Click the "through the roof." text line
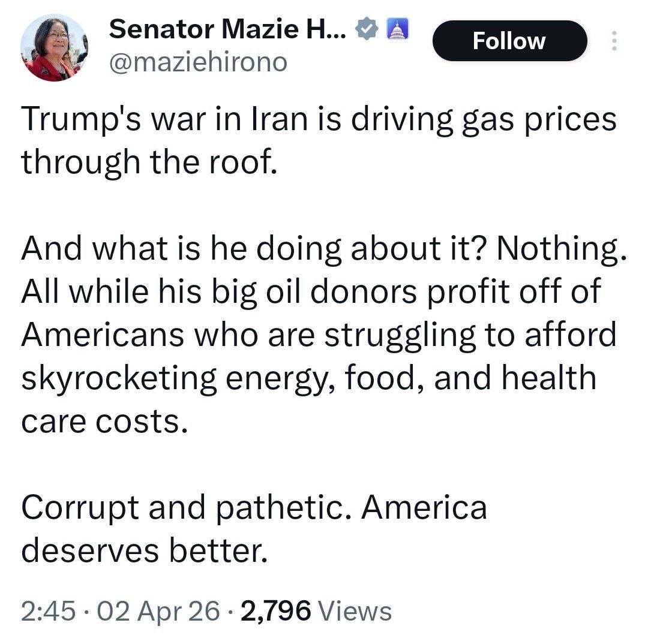 150,163
